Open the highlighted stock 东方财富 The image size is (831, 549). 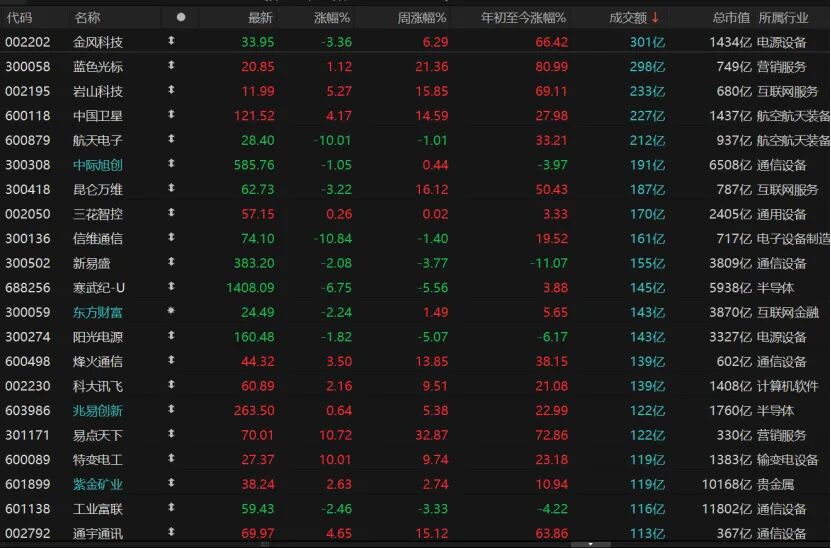(98, 313)
